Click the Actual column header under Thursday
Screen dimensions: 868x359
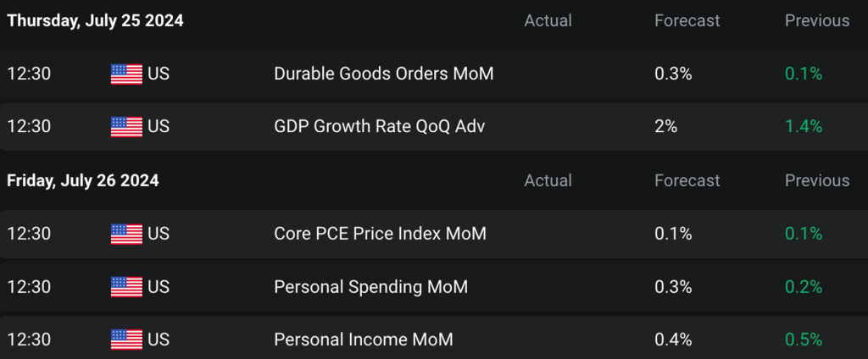[548, 20]
